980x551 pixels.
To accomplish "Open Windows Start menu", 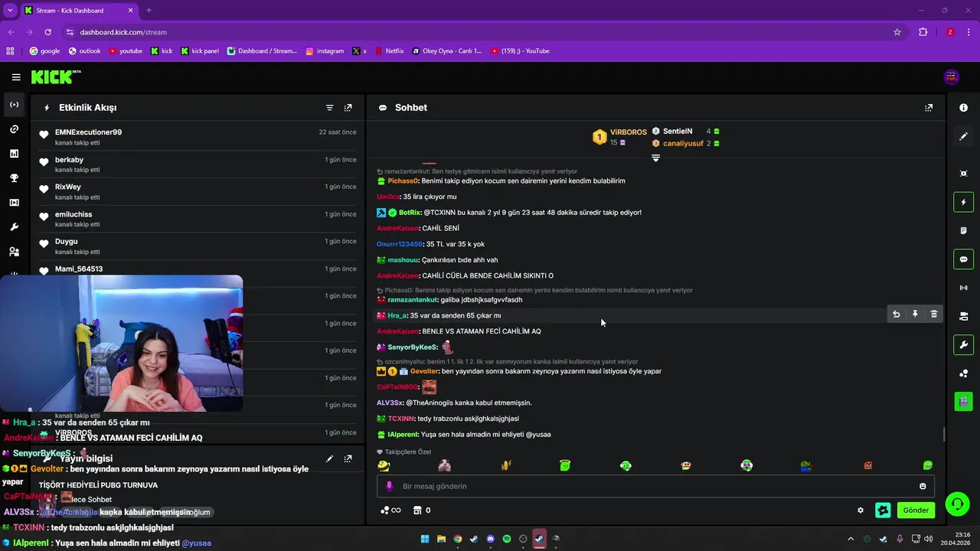I will (425, 539).
